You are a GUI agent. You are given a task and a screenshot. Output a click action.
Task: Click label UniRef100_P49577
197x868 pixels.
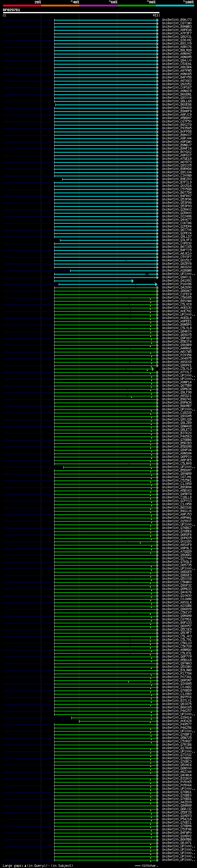coord(177,725)
